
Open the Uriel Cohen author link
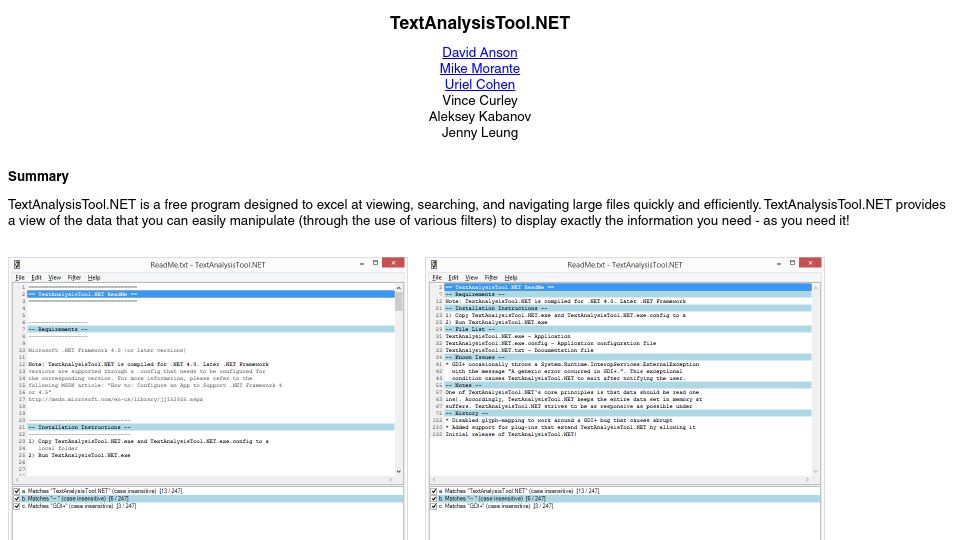click(x=479, y=84)
